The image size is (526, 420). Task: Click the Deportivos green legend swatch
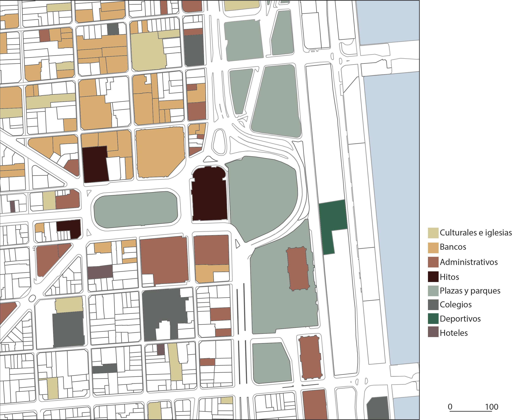[433, 319]
